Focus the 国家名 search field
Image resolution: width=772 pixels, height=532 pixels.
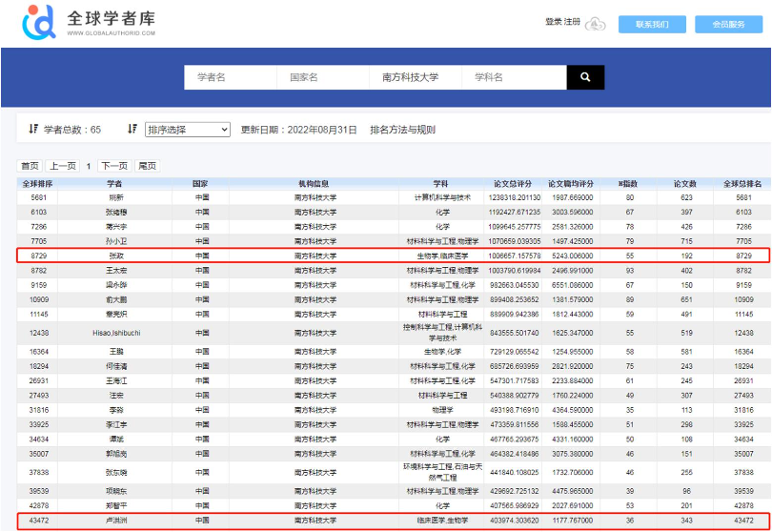pos(322,77)
